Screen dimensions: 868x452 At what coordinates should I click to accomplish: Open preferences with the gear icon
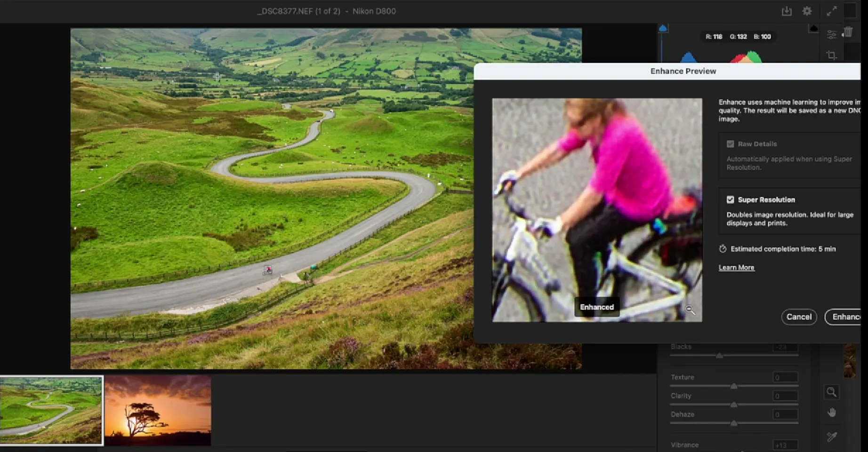coord(807,11)
